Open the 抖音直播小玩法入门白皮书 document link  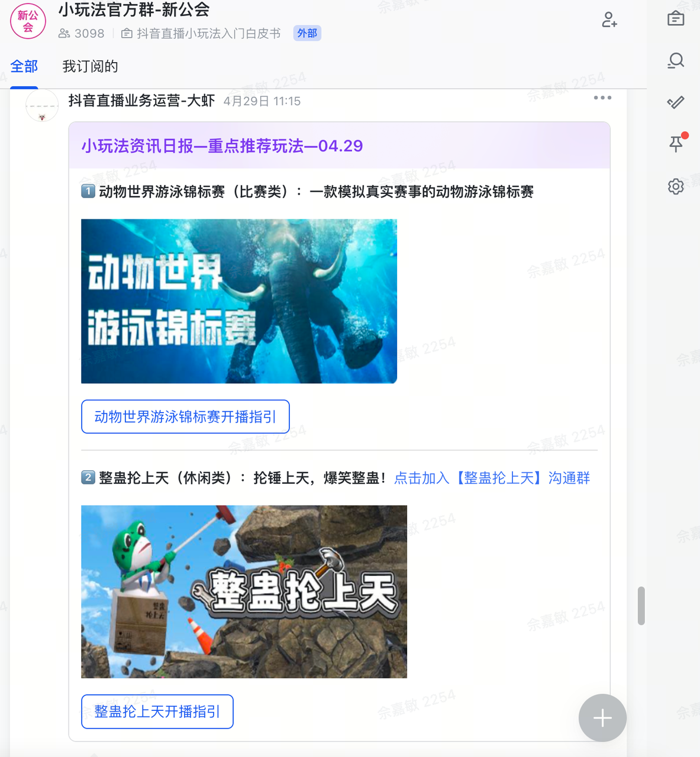(201, 34)
